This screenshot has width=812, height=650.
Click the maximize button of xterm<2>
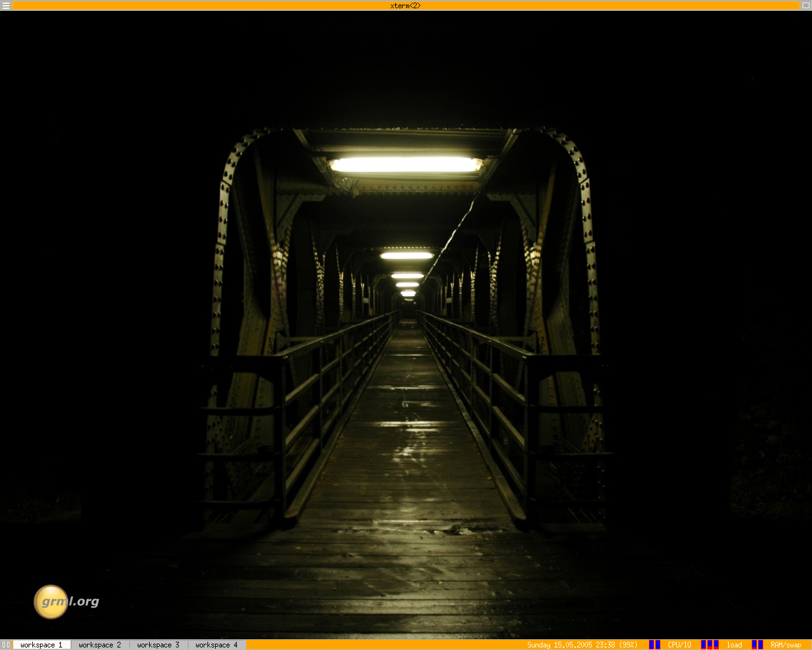[x=806, y=6]
